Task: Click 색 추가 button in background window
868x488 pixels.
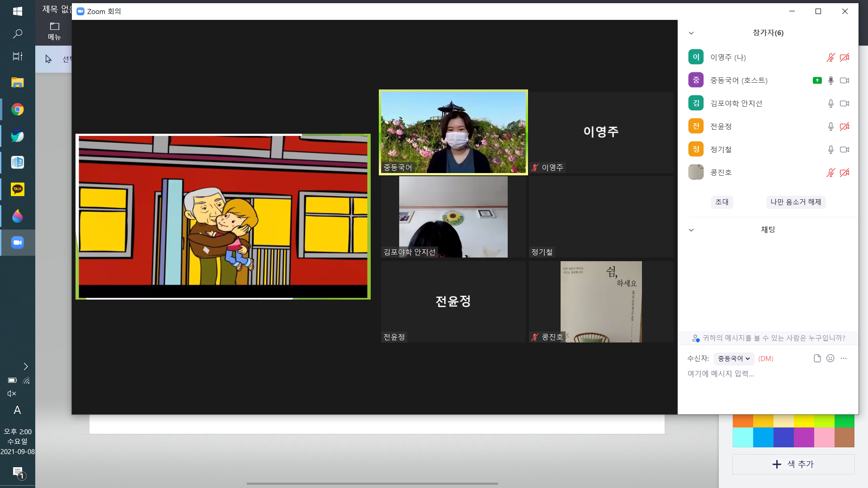Action: 793,464
